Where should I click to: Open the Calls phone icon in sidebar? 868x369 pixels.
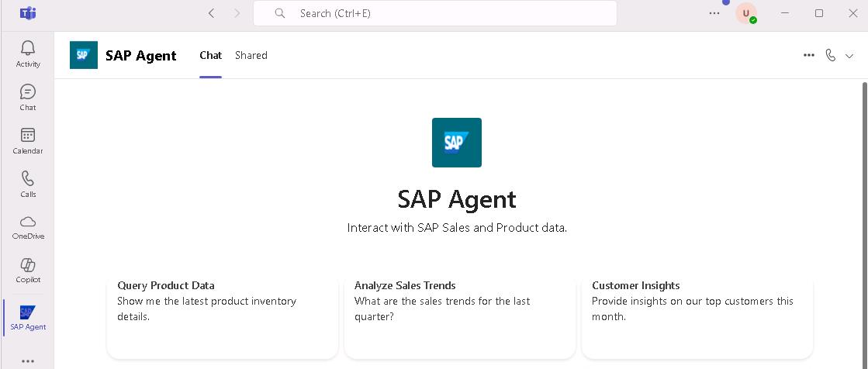tap(28, 184)
